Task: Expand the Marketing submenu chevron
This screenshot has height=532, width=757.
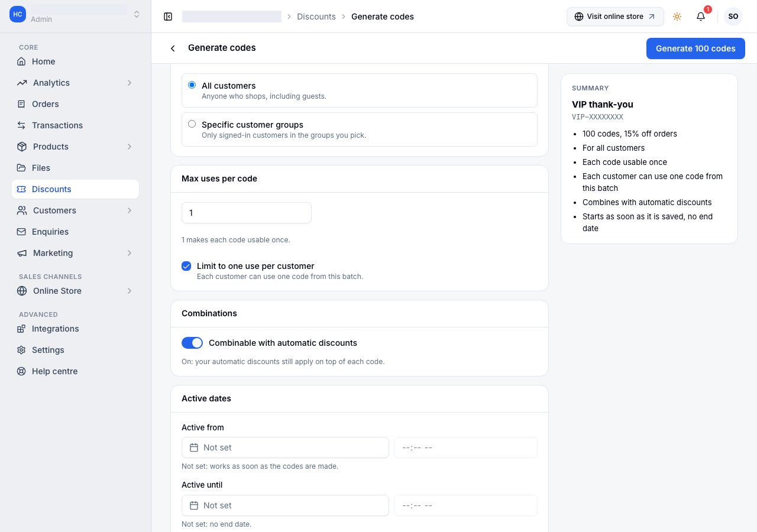Action: click(130, 253)
